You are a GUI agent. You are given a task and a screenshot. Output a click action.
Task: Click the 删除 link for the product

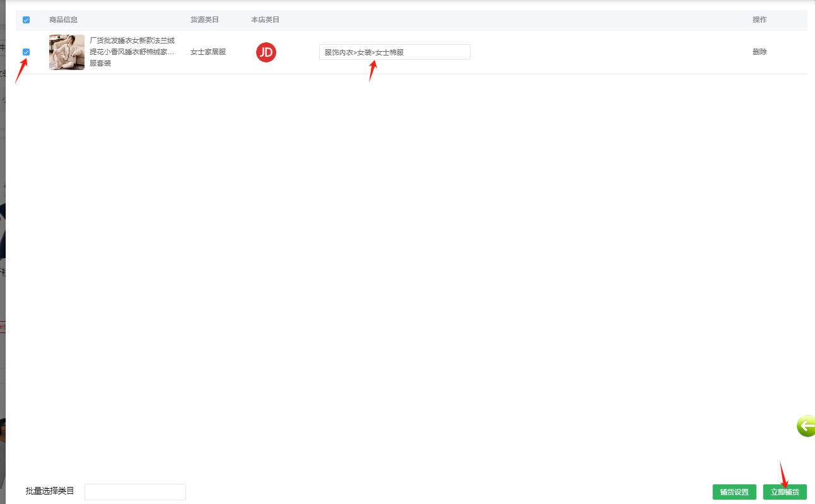coord(759,52)
